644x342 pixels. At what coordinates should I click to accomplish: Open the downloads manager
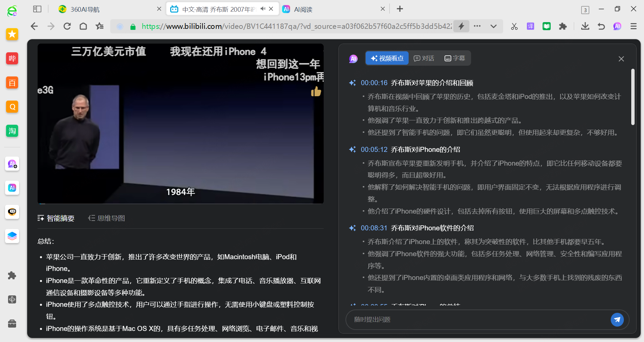[585, 26]
